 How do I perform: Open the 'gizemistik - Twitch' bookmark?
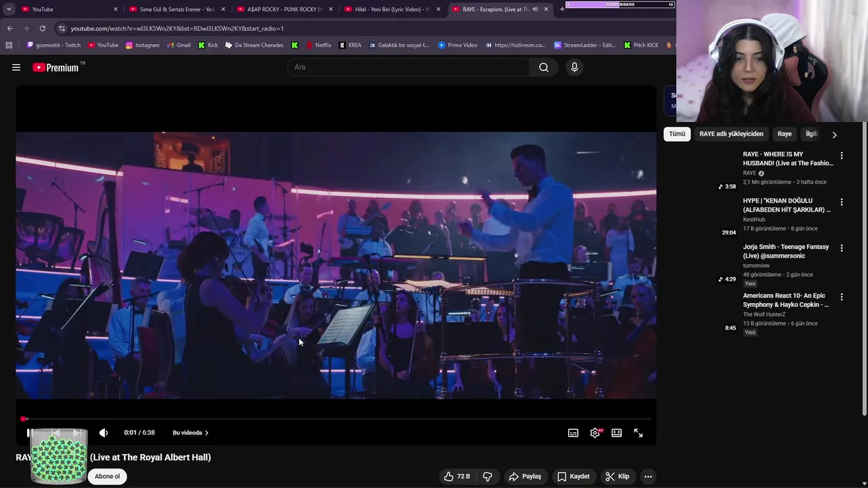[x=54, y=45]
